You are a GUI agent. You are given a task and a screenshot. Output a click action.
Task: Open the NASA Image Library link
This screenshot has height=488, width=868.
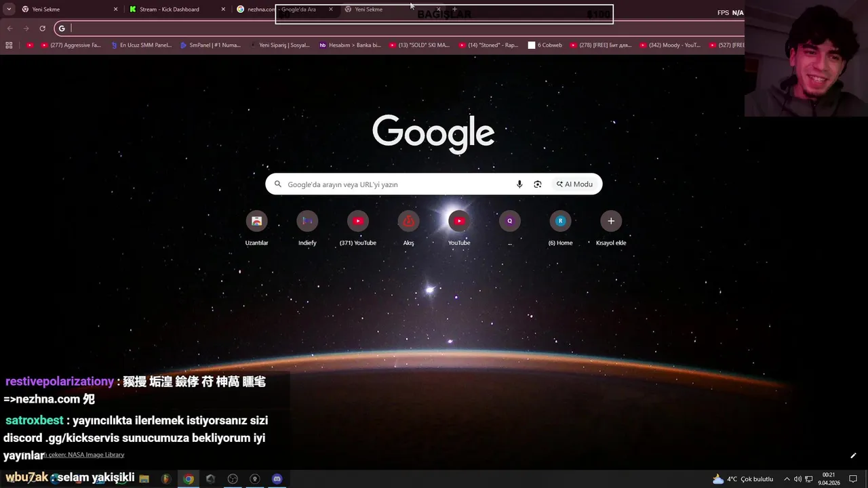(x=96, y=455)
